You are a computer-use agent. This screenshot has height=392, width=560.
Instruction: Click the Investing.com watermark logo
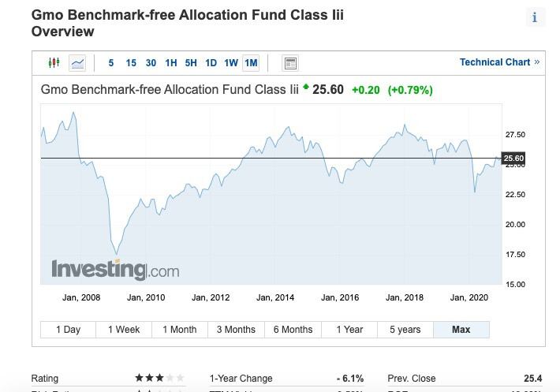click(x=115, y=270)
